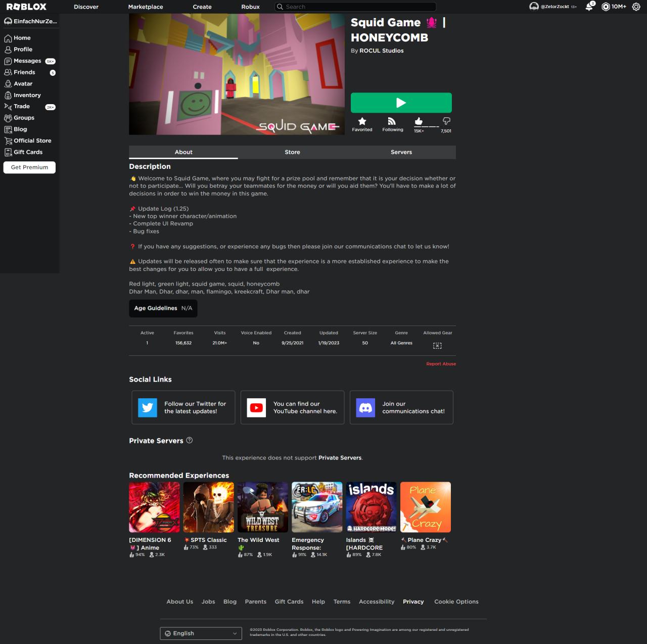The width and height of the screenshot is (647, 644).
Task: Click the thumbs down dislike icon
Action: (446, 121)
